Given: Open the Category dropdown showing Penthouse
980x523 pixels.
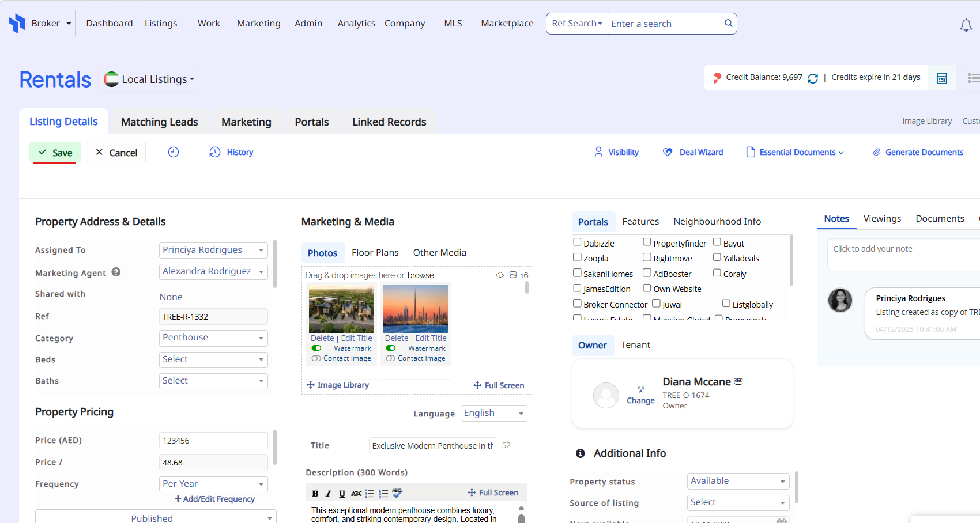Looking at the screenshot, I should (213, 338).
